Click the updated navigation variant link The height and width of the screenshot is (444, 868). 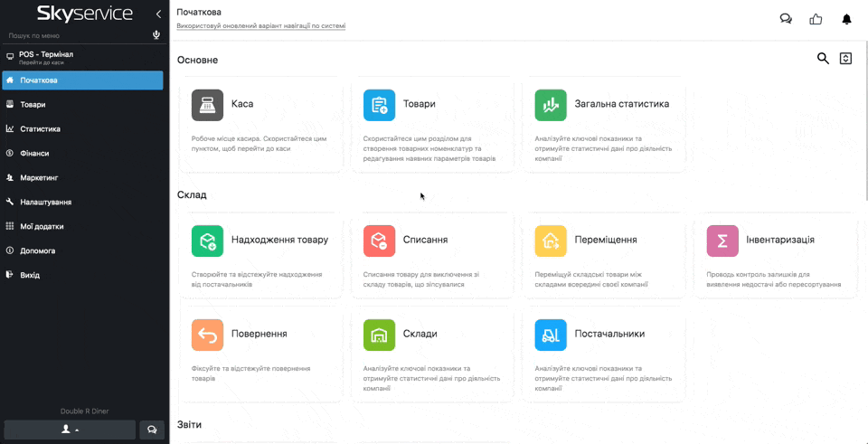pos(260,26)
